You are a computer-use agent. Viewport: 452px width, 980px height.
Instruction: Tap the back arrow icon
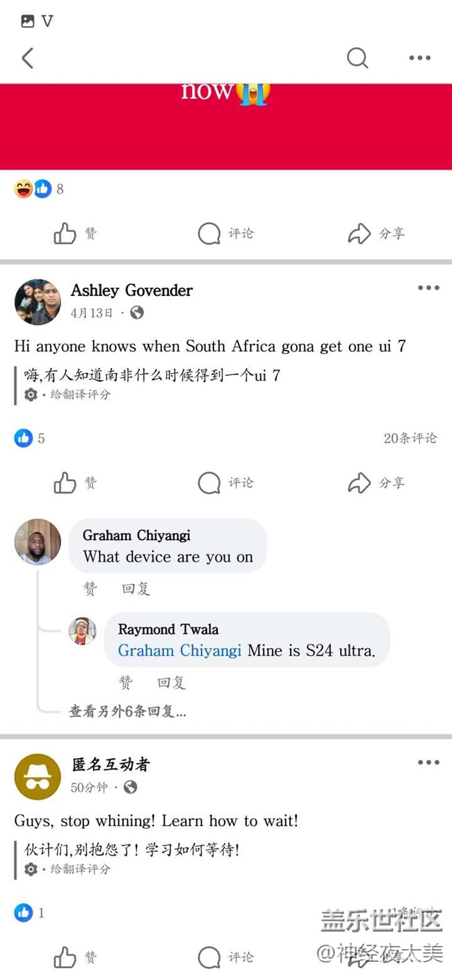28,58
